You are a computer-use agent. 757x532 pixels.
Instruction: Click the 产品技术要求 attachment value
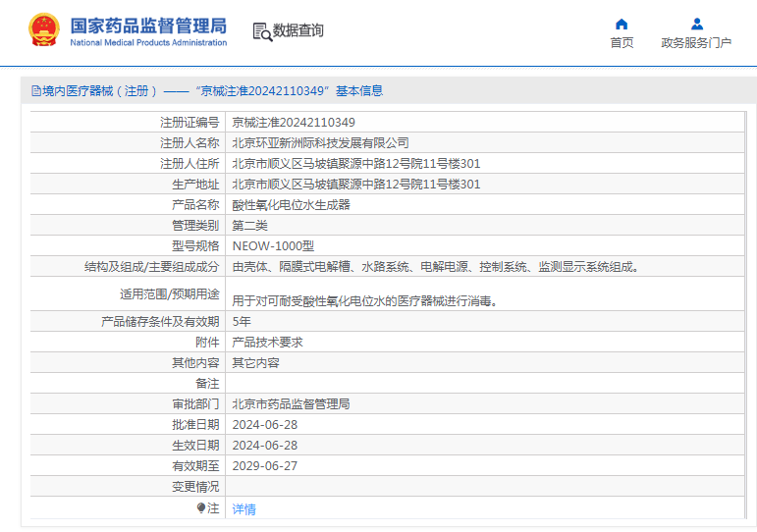(267, 343)
